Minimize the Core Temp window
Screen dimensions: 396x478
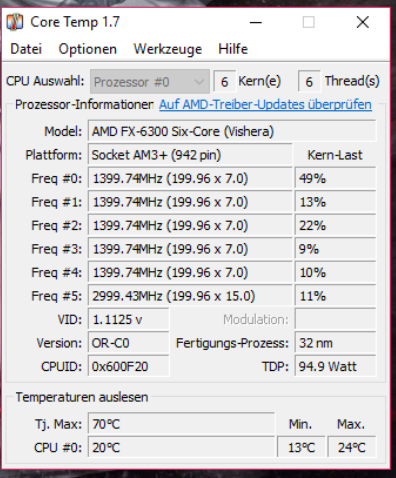click(256, 23)
